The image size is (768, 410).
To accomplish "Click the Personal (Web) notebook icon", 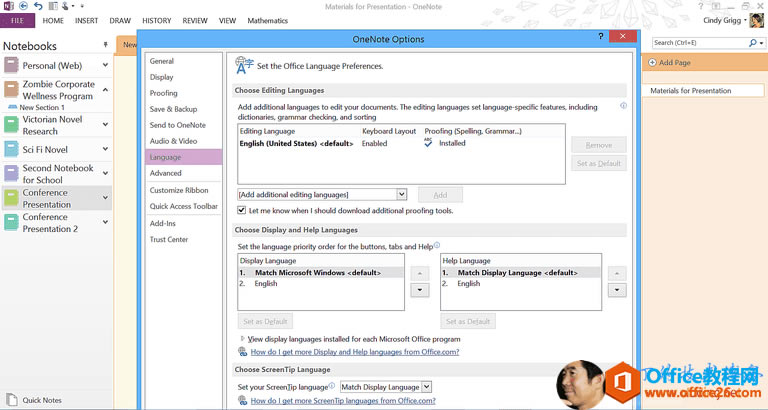I will pyautogui.click(x=11, y=65).
